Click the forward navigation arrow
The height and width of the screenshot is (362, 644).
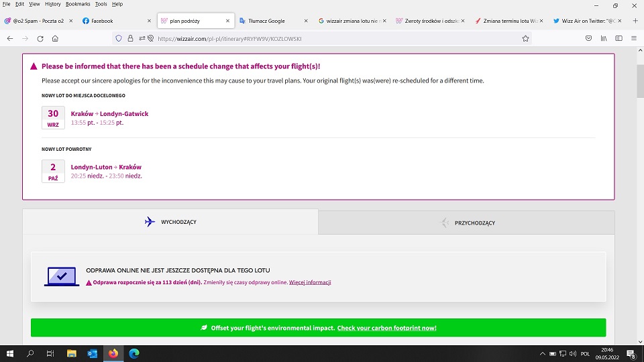click(25, 39)
